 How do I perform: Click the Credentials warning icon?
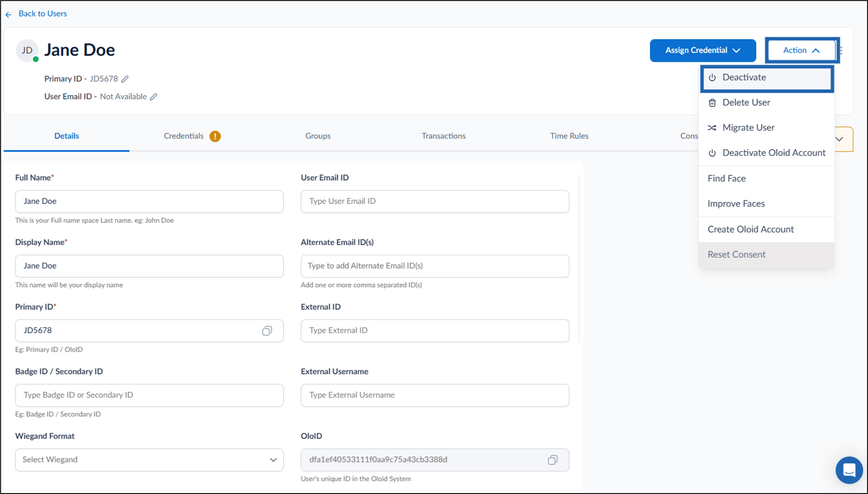point(215,137)
